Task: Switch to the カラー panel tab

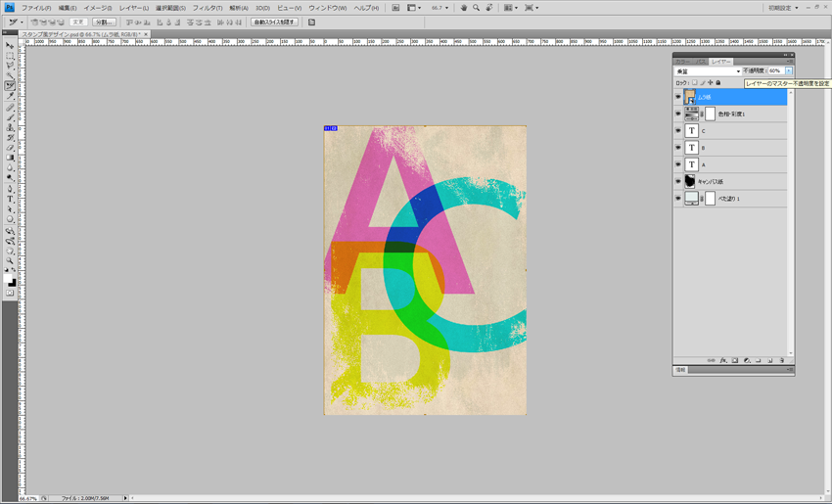Action: click(x=682, y=62)
